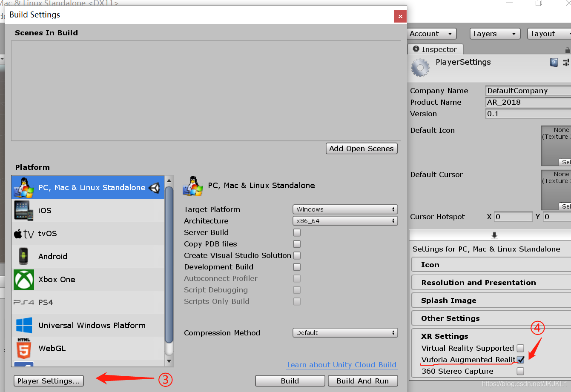Image resolution: width=571 pixels, height=392 pixels.
Task: Click the PlayerSettings gear icon
Action: coord(420,68)
